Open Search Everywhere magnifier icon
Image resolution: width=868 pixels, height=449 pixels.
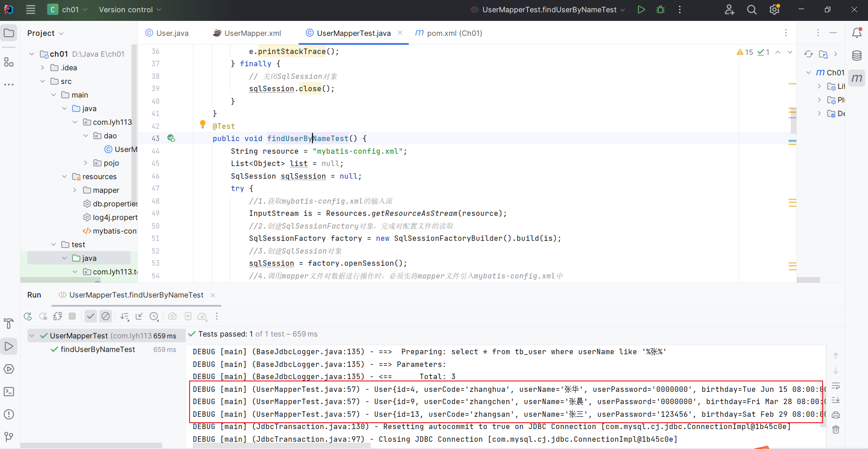pos(752,10)
